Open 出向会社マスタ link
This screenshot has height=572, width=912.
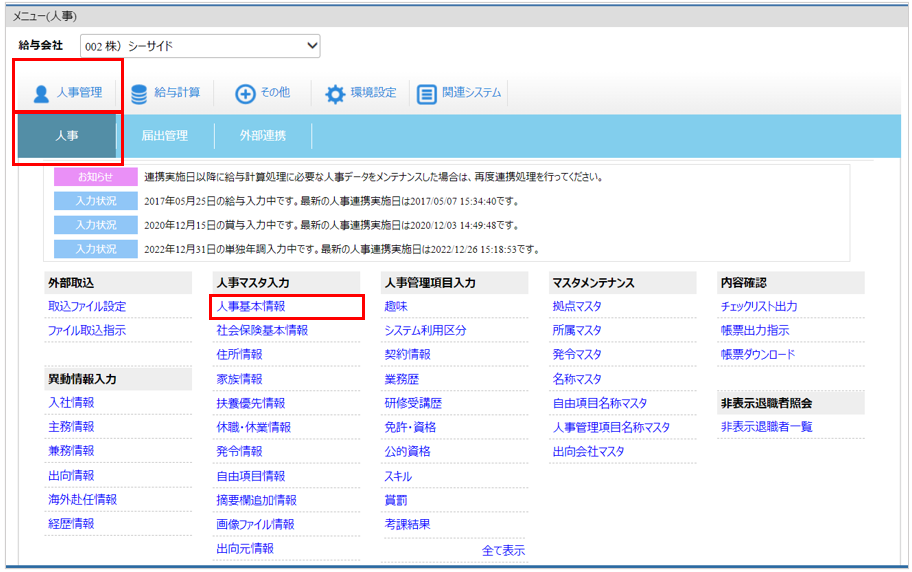tap(589, 452)
